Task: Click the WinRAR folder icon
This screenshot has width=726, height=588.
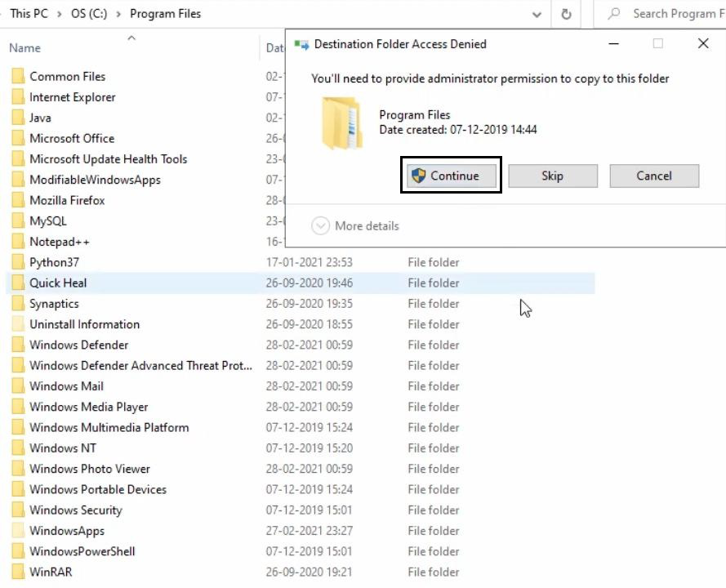Action: (18, 572)
